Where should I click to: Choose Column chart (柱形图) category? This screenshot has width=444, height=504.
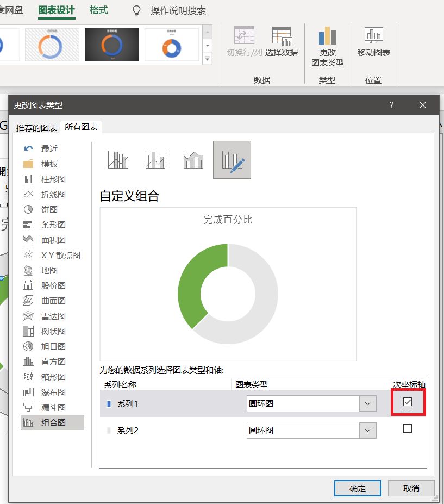tap(52, 179)
